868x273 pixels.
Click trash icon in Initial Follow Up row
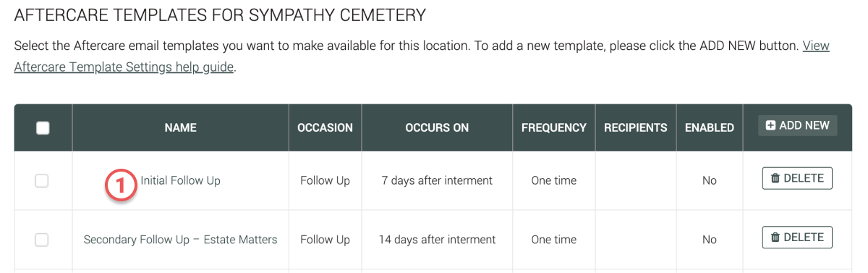point(775,178)
